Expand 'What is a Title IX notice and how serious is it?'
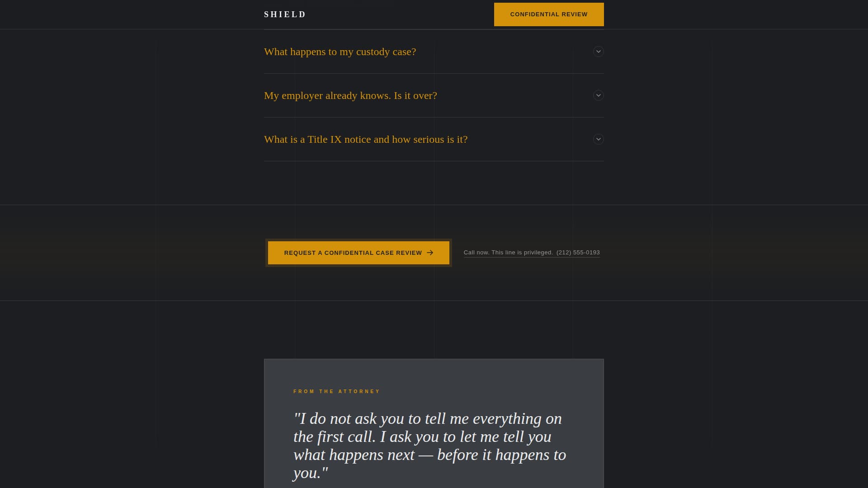 pyautogui.click(x=366, y=139)
